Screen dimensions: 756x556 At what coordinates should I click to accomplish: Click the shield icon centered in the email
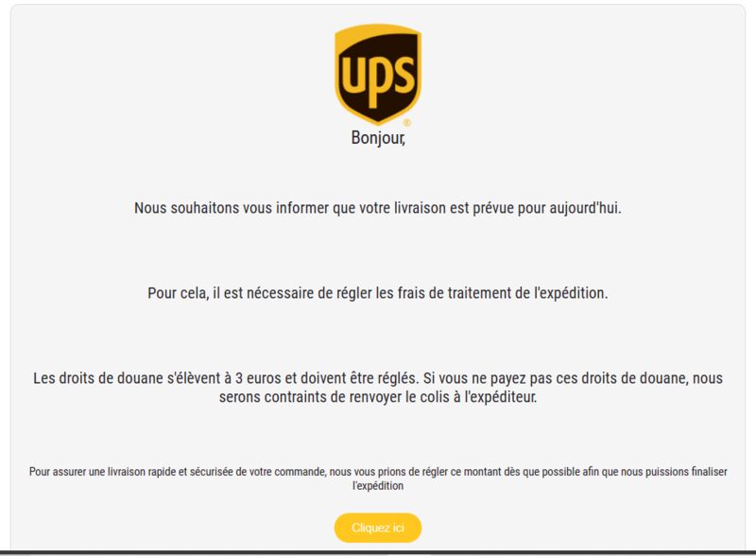[378, 71]
